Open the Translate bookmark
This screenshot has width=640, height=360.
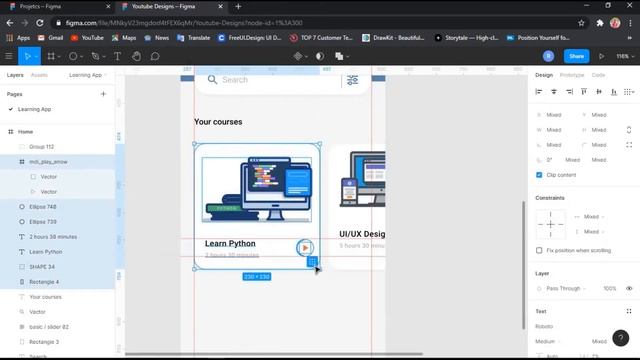click(x=193, y=38)
